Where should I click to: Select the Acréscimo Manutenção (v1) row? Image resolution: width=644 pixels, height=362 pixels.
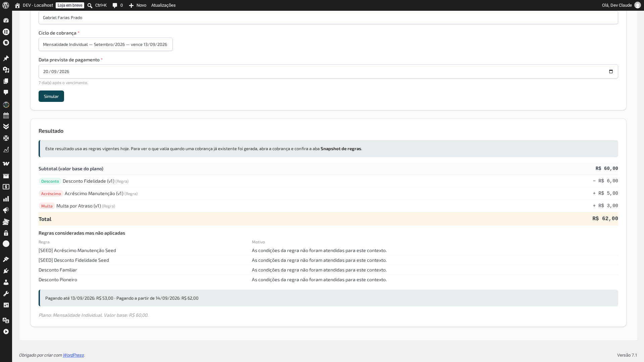[x=328, y=193]
